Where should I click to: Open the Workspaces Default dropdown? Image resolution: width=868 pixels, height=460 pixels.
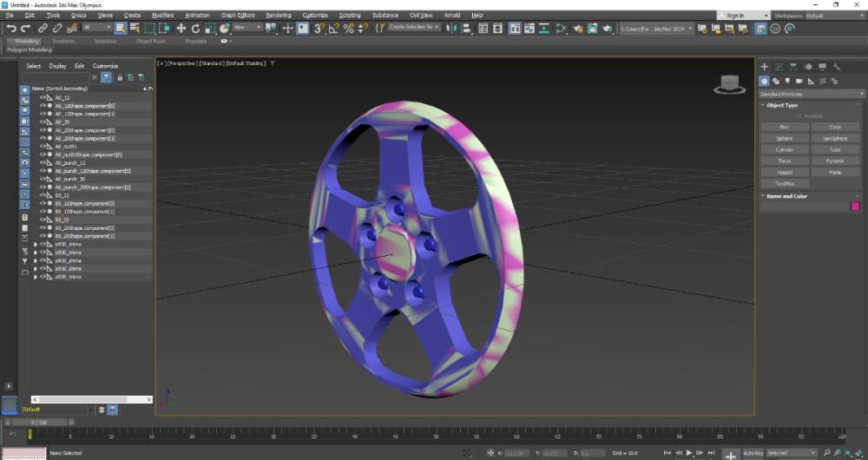click(x=835, y=16)
